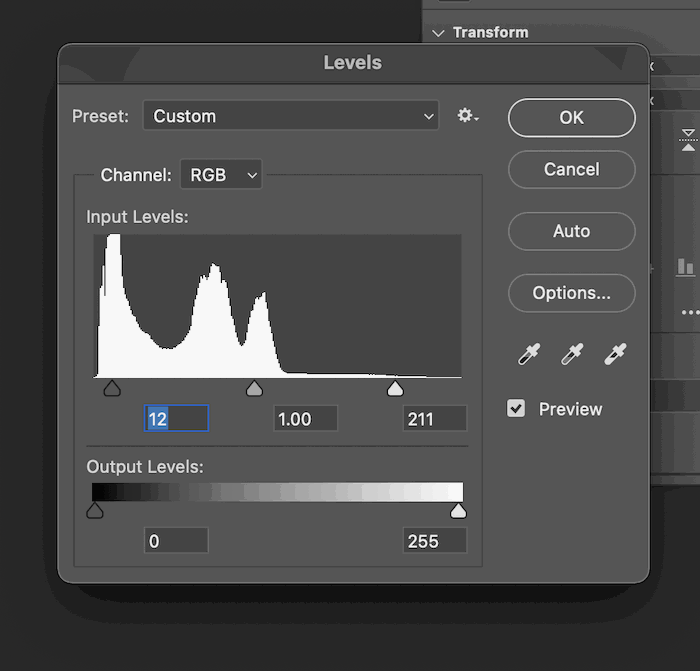Screen dimensions: 700x671
Task: Open the Preset dropdown showing Custom
Action: pyautogui.click(x=290, y=116)
